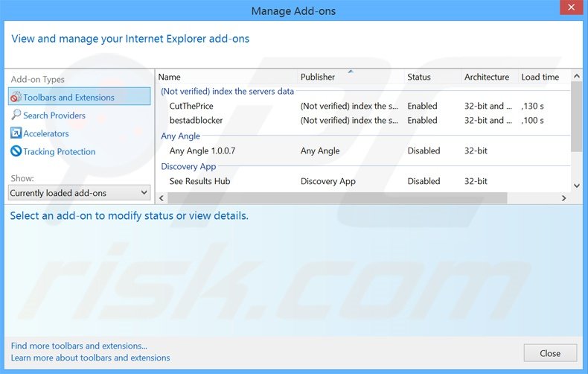Sort by Architecture column header

(490, 77)
